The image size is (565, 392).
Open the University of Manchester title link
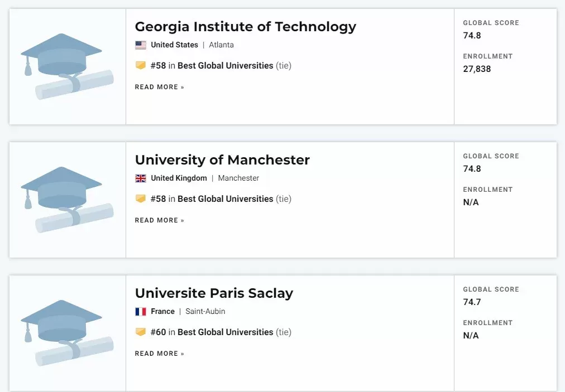coord(222,160)
